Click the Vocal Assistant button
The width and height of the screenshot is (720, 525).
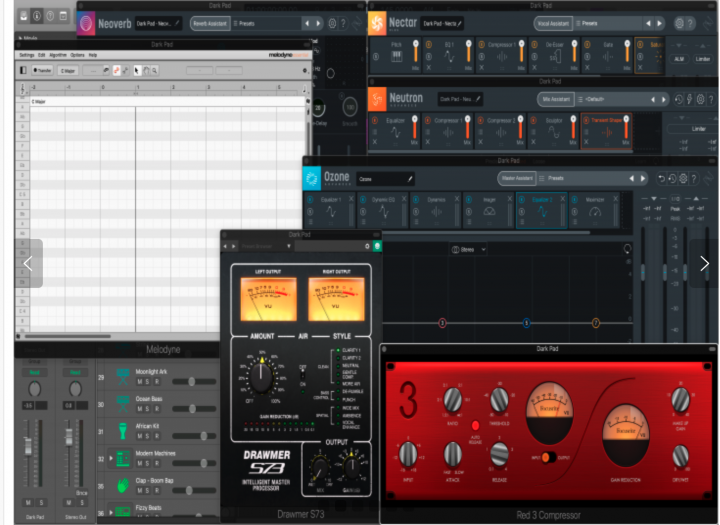[553, 23]
